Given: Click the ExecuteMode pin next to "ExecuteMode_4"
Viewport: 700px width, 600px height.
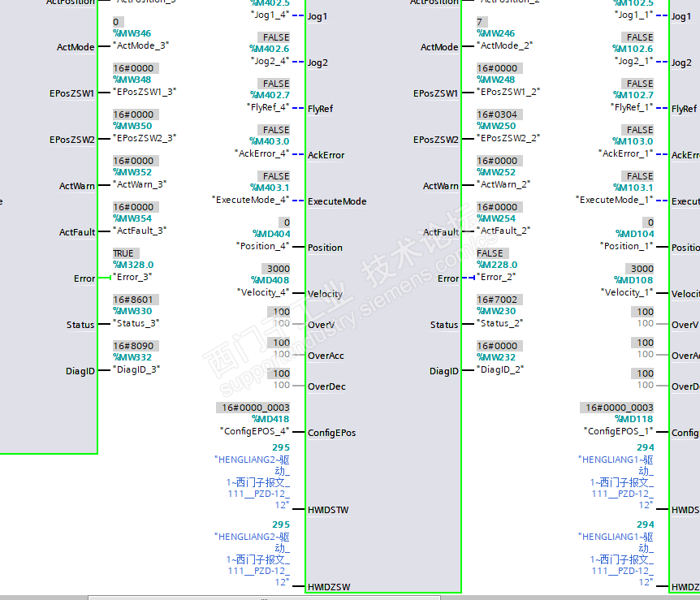Looking at the screenshot, I should (x=337, y=201).
